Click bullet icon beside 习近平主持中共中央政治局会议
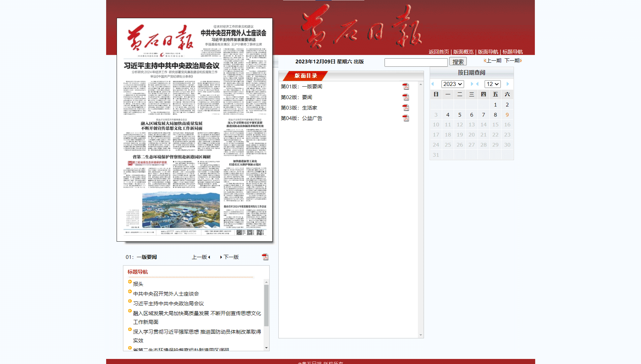 click(x=130, y=301)
